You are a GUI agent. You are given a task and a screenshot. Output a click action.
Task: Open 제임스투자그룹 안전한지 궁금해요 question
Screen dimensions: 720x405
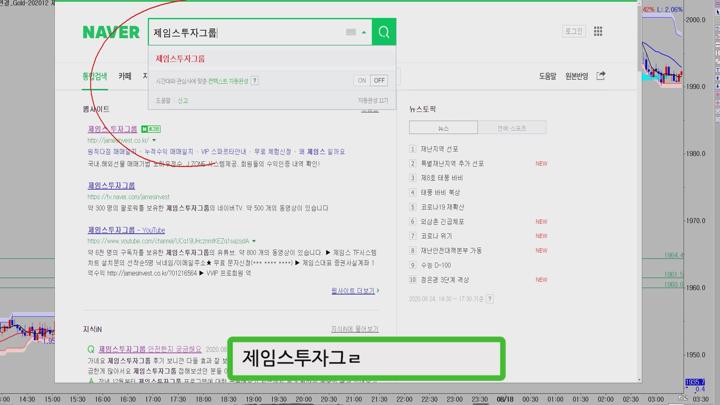pyautogui.click(x=150, y=349)
